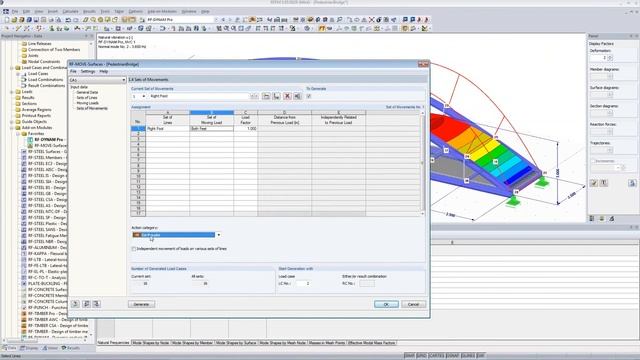Open the Help menu in the RF-MOVE dialog

104,71
